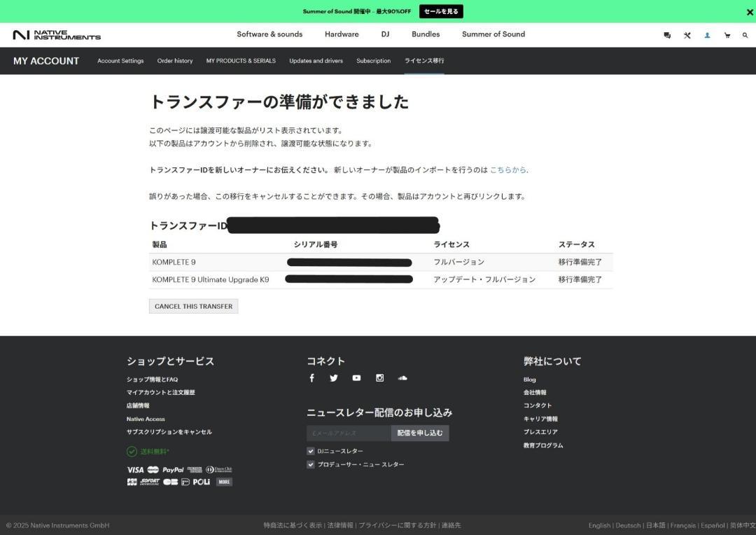This screenshot has height=535, width=756.
Task: Open Hardware menu
Action: [342, 34]
